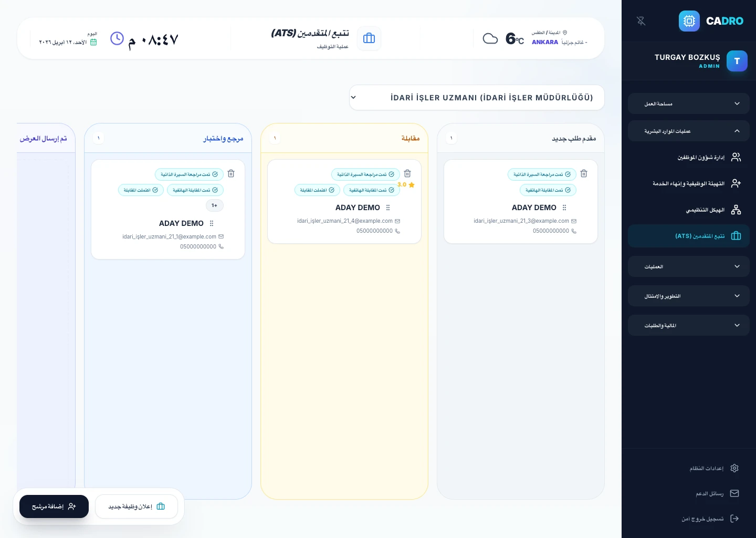756x538 pixels.
Task: Toggle interview completed badge on idari_isler_uzmani_21_1 card
Action: (x=141, y=190)
